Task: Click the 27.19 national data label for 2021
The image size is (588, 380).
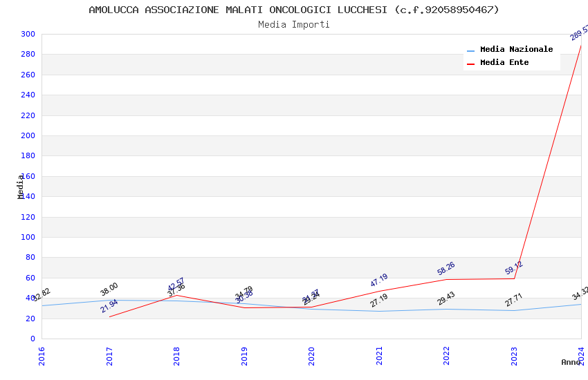Action: [x=379, y=301]
